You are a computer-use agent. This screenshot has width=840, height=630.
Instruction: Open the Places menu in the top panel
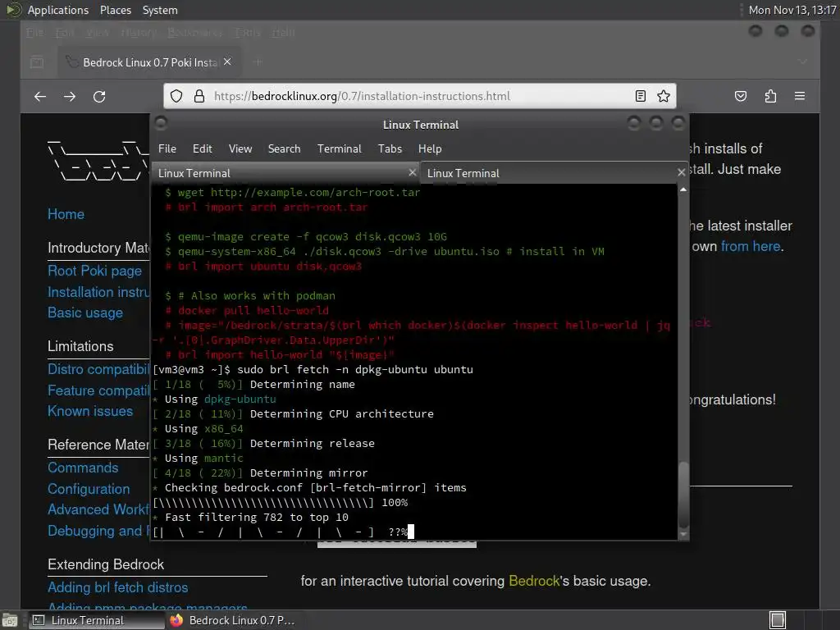pyautogui.click(x=115, y=10)
